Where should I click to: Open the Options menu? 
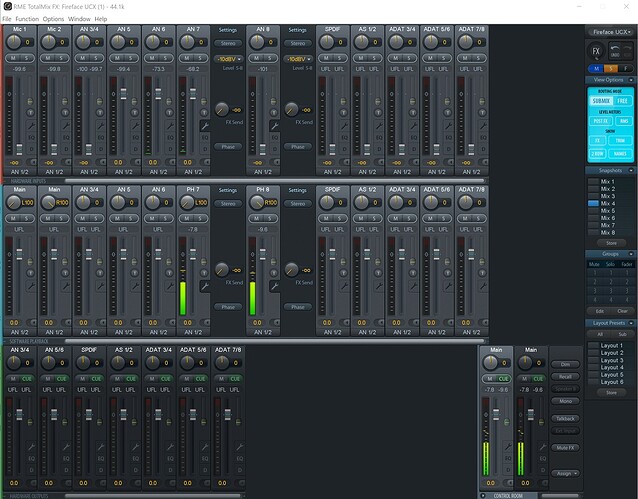tap(53, 19)
